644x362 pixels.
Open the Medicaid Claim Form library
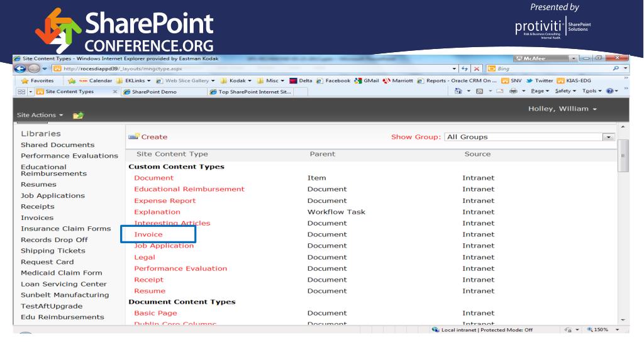coord(62,273)
